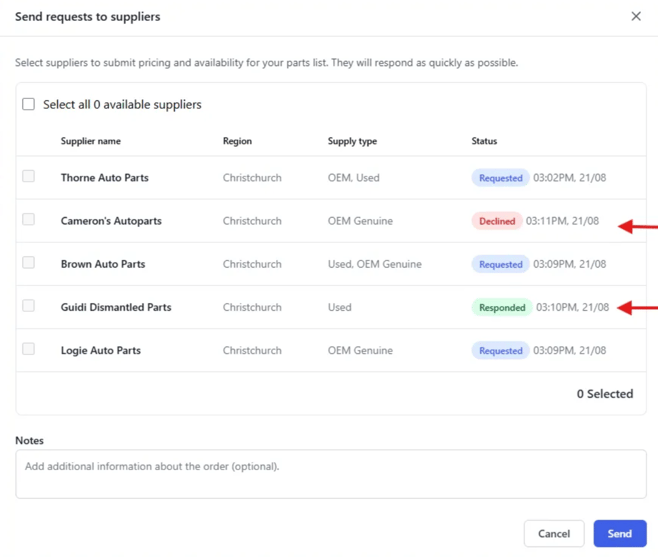Viewport: 658px width, 557px height.
Task: Close the Send requests to suppliers dialog
Action: click(x=636, y=16)
